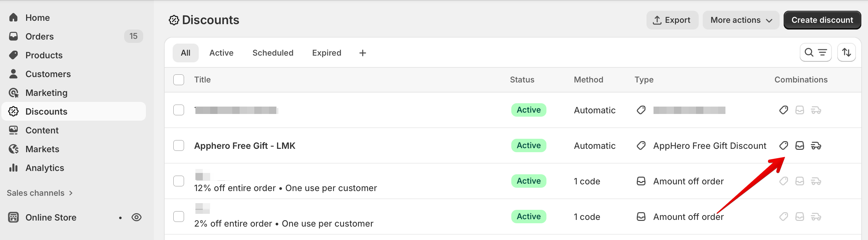Switch to the All tab
This screenshot has height=240, width=868.
(186, 53)
